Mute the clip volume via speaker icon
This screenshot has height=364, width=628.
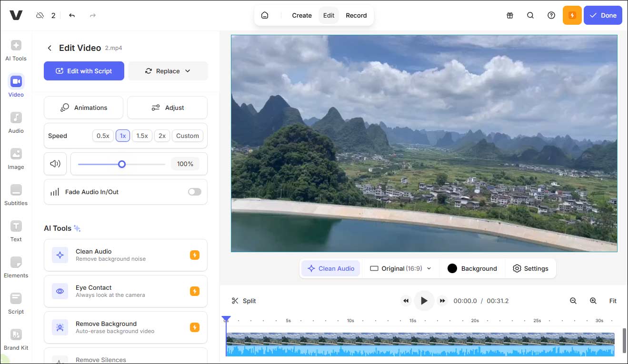[x=55, y=163]
